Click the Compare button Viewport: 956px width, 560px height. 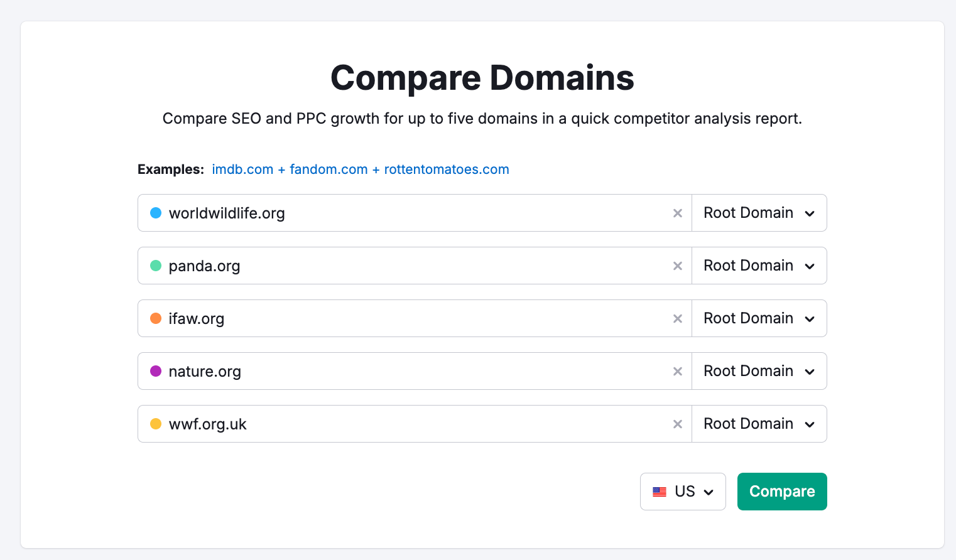(x=782, y=492)
